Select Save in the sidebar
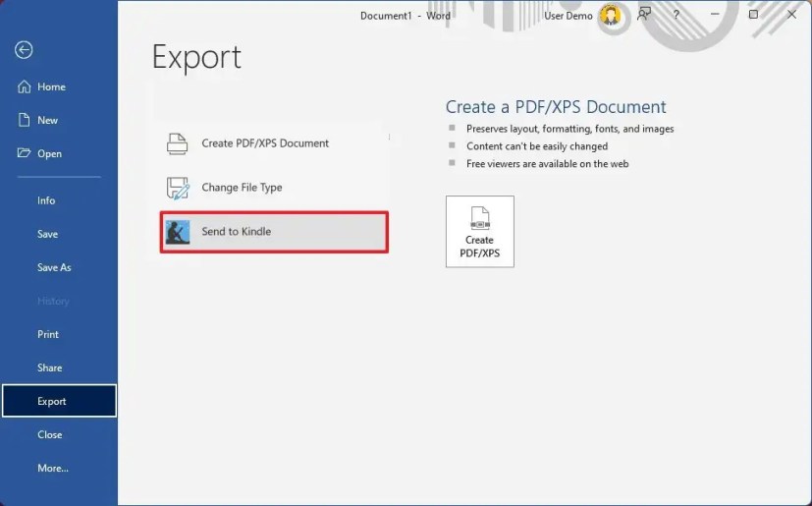The width and height of the screenshot is (812, 506). tap(48, 234)
